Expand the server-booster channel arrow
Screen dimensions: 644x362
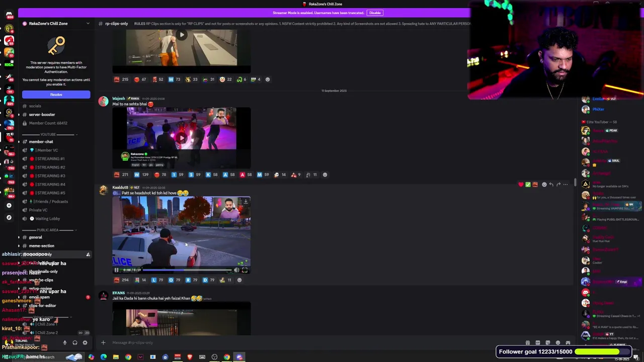pos(19,115)
